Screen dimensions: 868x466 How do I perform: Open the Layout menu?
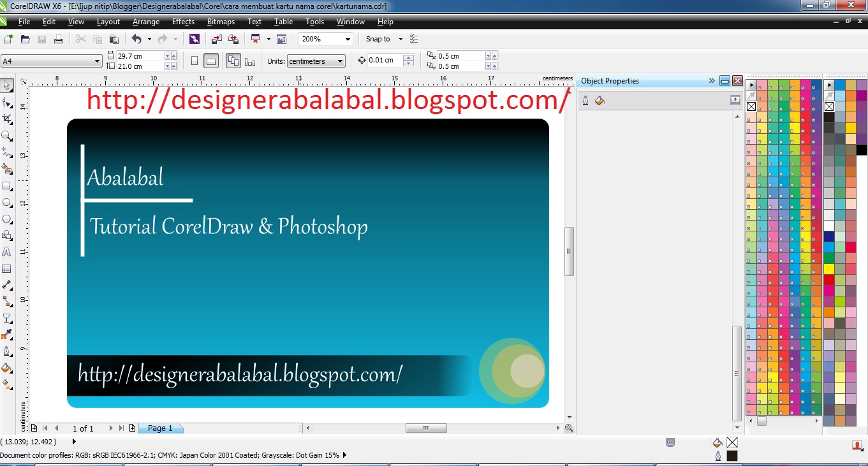click(x=108, y=22)
